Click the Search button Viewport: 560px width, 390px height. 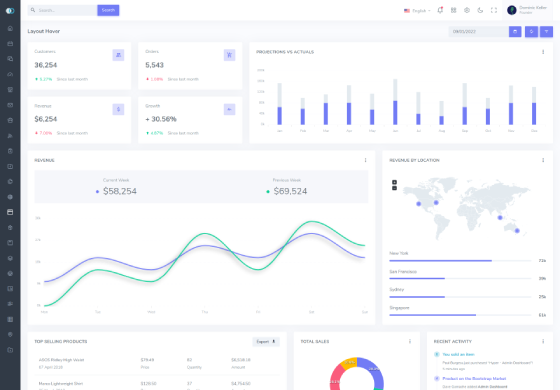click(108, 10)
